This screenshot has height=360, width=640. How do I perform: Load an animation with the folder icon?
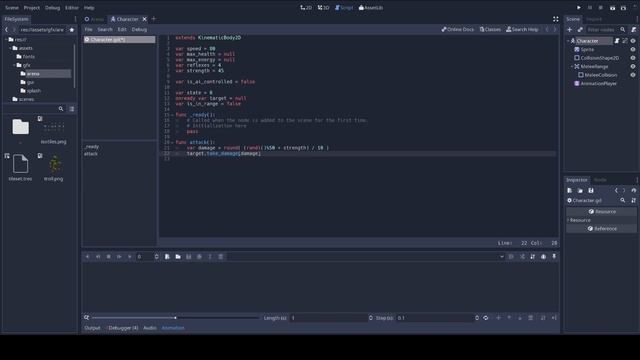[178, 257]
